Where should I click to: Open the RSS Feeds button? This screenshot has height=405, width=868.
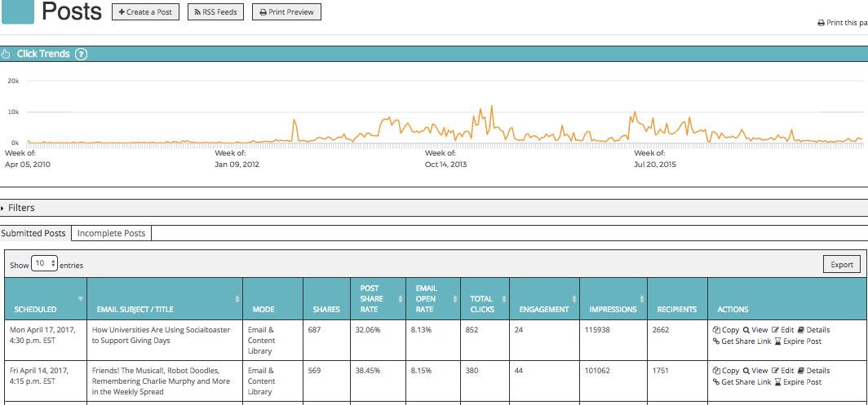[x=216, y=12]
